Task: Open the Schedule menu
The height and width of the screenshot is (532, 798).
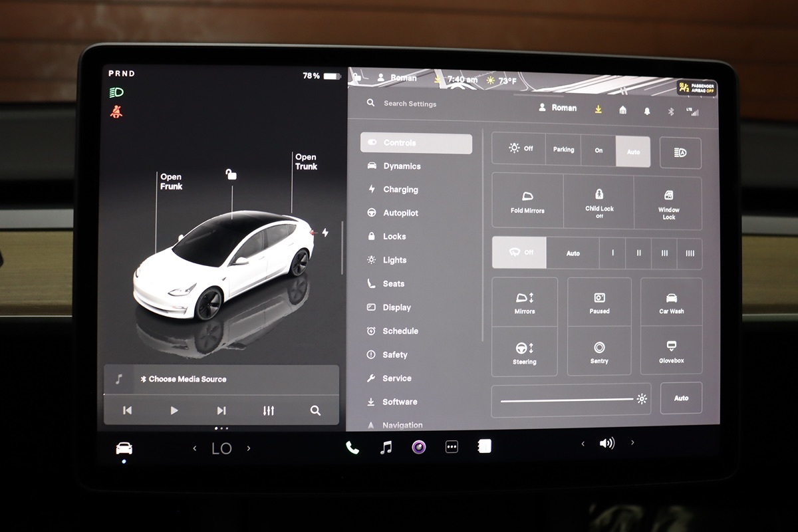Action: (x=392, y=331)
